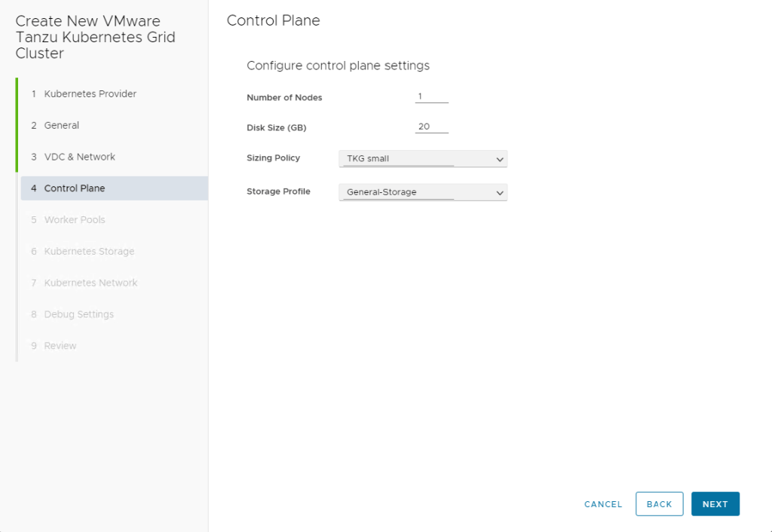Click the BACK button
Viewport: 772px width, 532px height.
pos(659,504)
